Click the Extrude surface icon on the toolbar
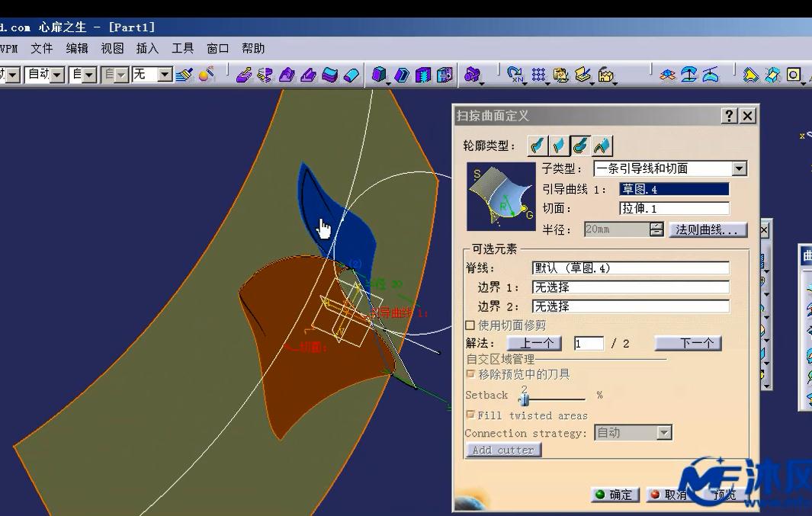 click(x=243, y=75)
